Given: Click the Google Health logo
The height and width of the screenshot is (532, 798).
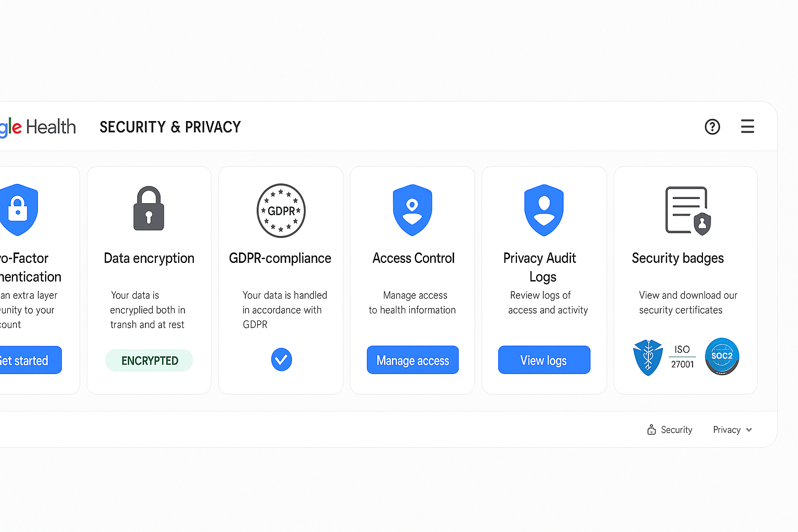Looking at the screenshot, I should tap(38, 126).
